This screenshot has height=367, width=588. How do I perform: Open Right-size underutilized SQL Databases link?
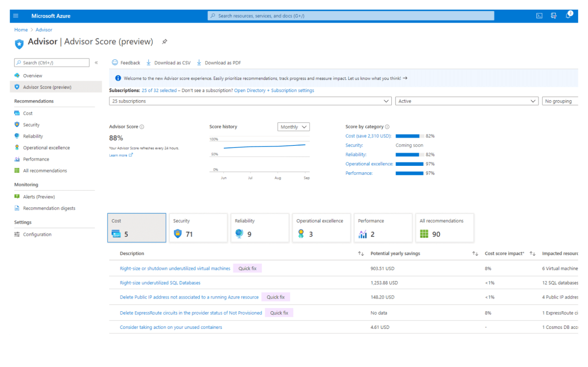[x=160, y=283]
